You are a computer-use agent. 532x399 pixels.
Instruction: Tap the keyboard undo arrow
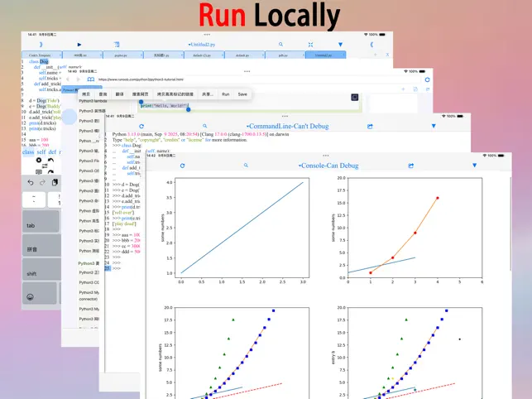[31, 183]
